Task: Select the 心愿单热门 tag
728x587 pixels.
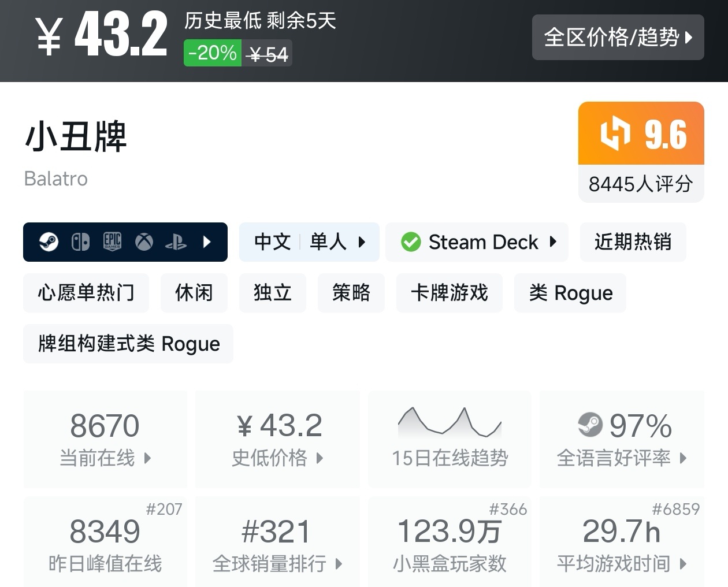Action: click(86, 292)
